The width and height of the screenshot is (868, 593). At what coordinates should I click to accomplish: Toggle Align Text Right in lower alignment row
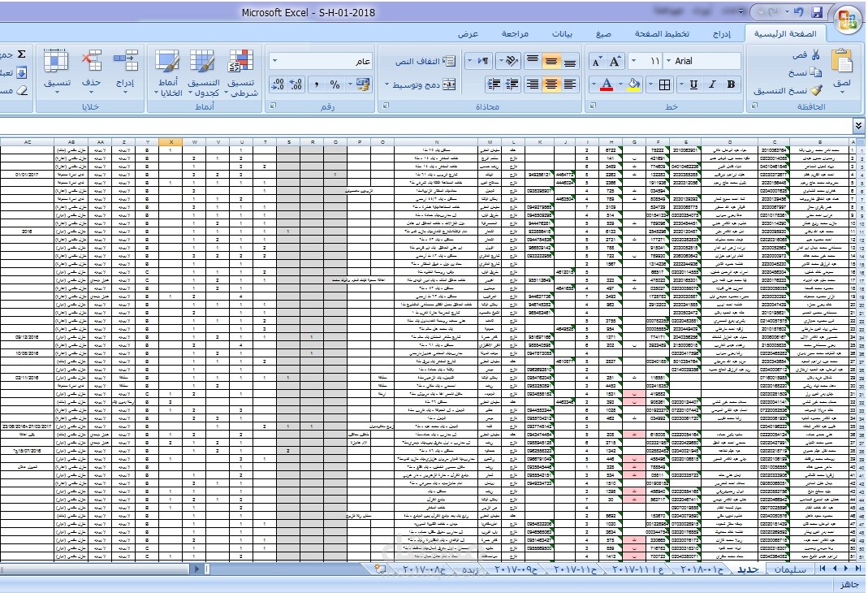click(533, 84)
